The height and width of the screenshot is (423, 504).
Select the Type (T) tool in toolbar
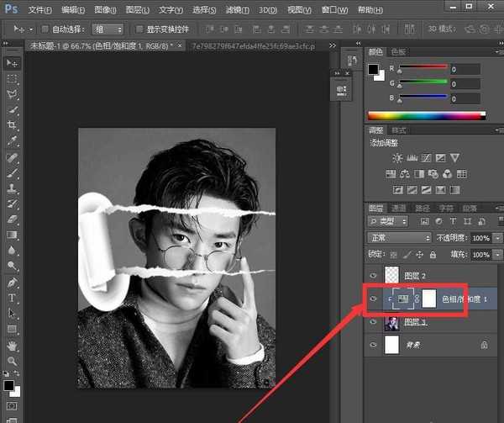coord(12,299)
